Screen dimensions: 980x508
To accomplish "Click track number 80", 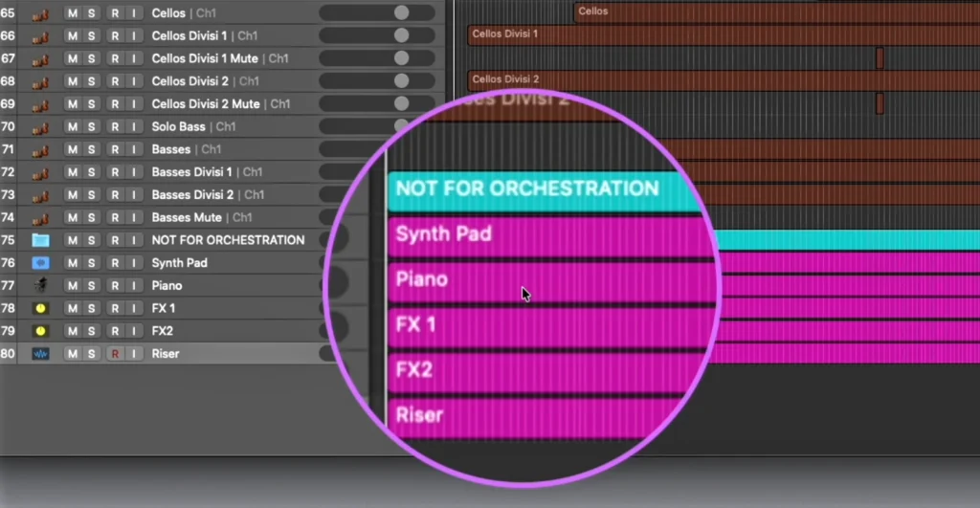I will pos(8,354).
